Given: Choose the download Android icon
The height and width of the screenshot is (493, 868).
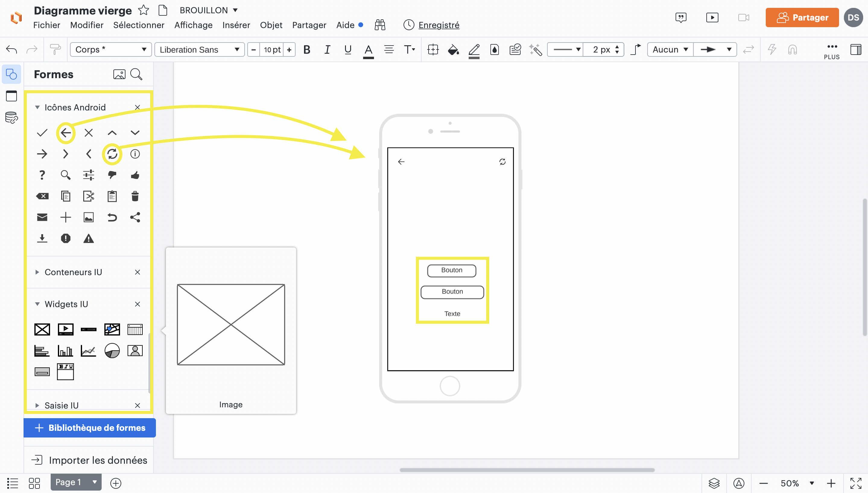Looking at the screenshot, I should coord(42,238).
